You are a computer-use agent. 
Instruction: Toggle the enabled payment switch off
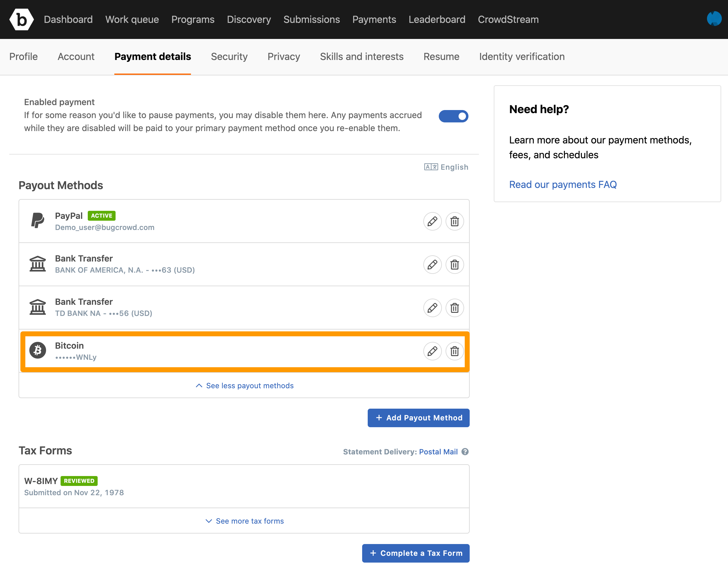455,117
